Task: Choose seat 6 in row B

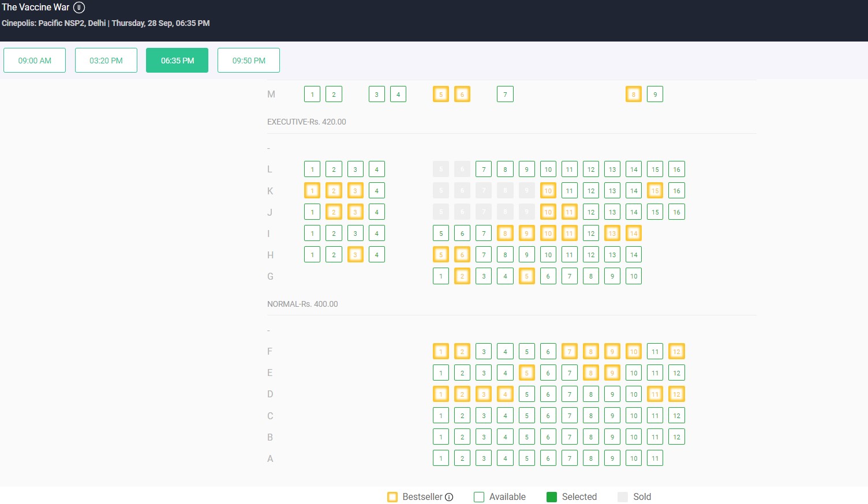Action: pos(548,437)
